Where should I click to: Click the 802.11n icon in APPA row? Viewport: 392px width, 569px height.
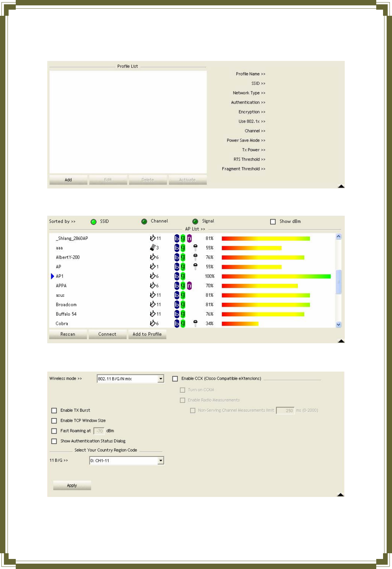pos(189,286)
